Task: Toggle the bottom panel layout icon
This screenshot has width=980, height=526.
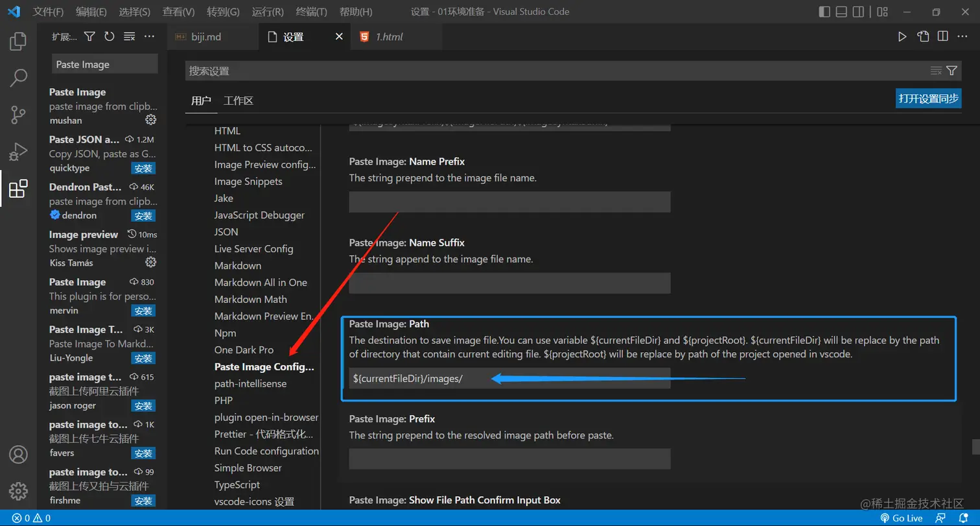Action: [841, 12]
